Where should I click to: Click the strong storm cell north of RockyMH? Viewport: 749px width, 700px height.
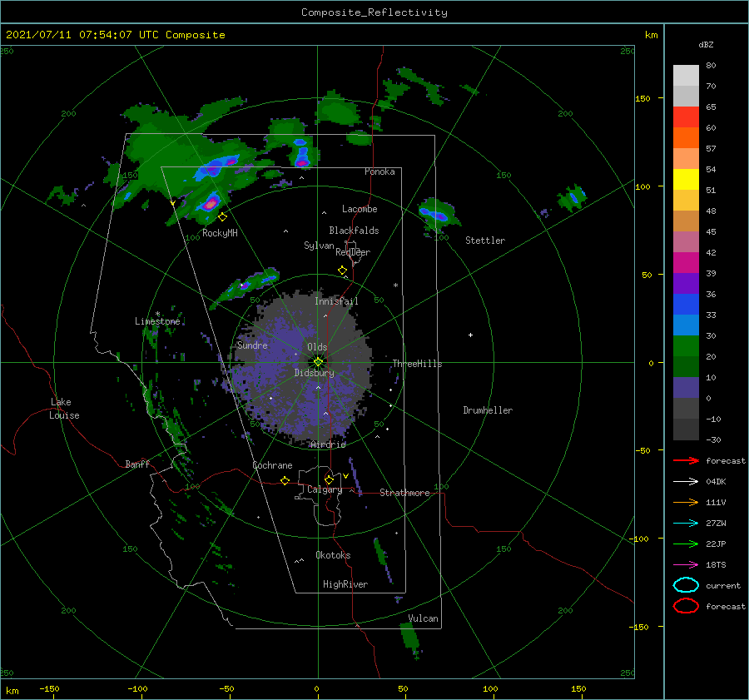[211, 203]
